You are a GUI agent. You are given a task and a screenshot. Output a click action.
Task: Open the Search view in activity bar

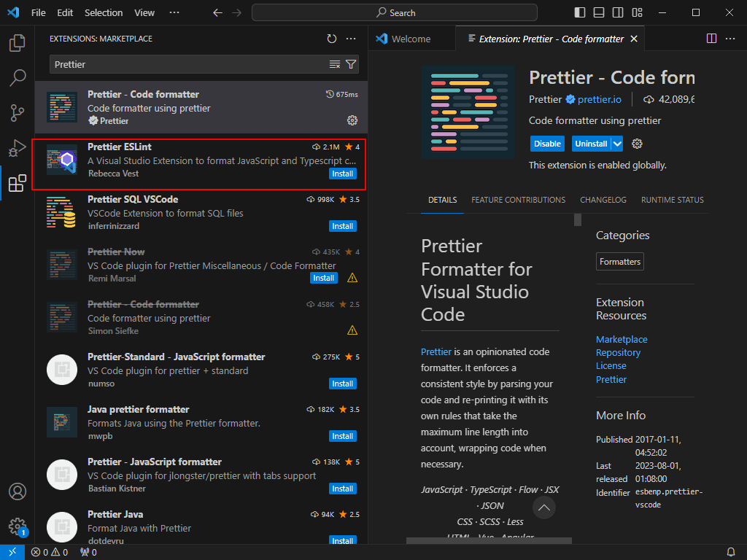(18, 77)
